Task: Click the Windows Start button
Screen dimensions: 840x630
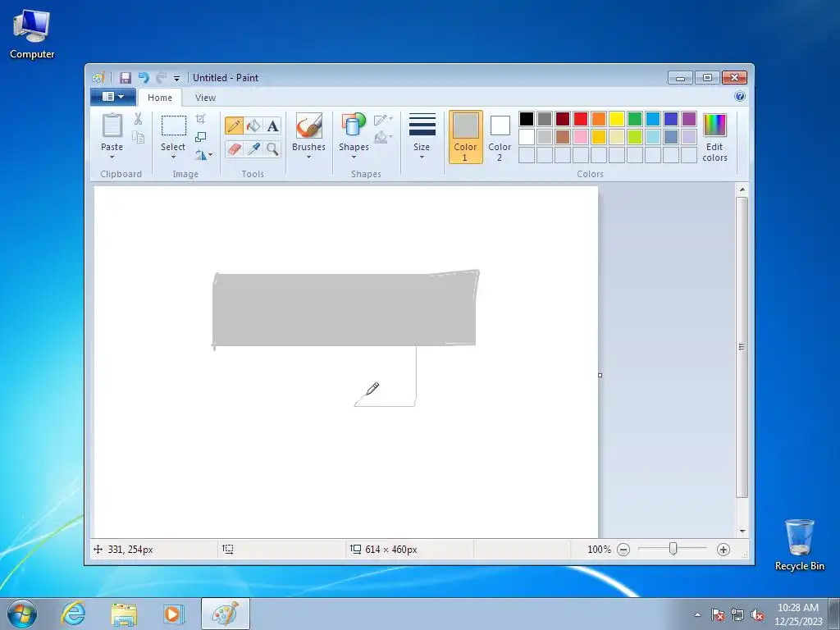Action: click(22, 614)
